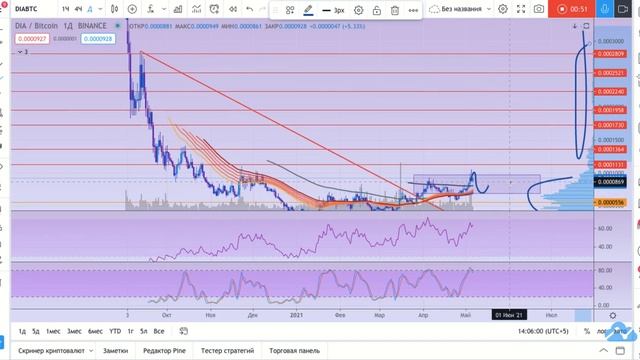Open the 'Торговая панель' tab
The image size is (640, 360).
click(x=294, y=351)
